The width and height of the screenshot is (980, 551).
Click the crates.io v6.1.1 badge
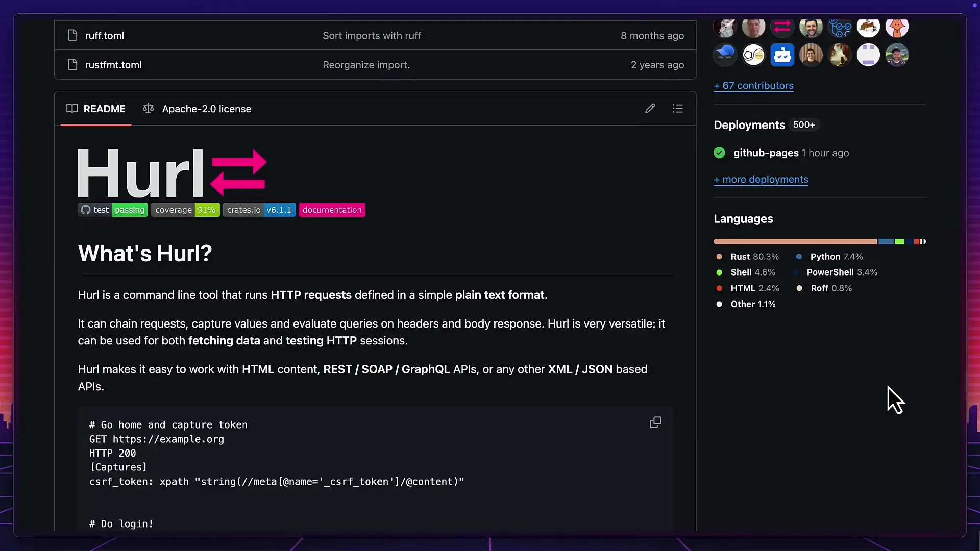[x=259, y=210]
